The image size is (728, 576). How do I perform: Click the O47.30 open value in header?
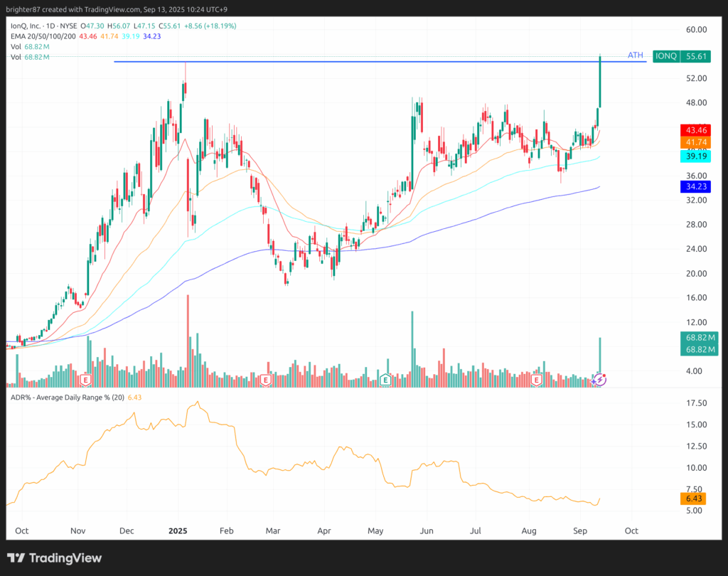point(92,26)
